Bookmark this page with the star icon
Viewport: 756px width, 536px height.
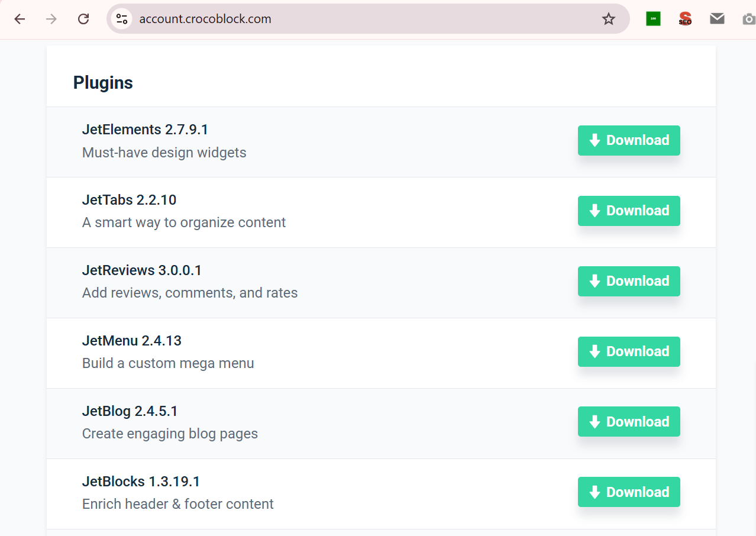(x=608, y=19)
